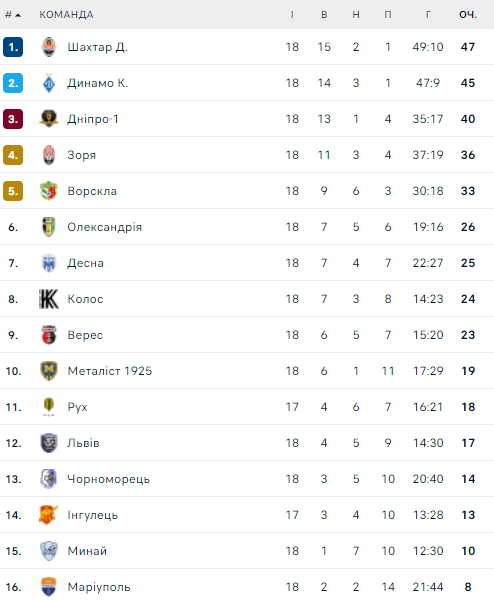Click the Динамо К. club crest
The height and width of the screenshot is (600, 494).
49,83
